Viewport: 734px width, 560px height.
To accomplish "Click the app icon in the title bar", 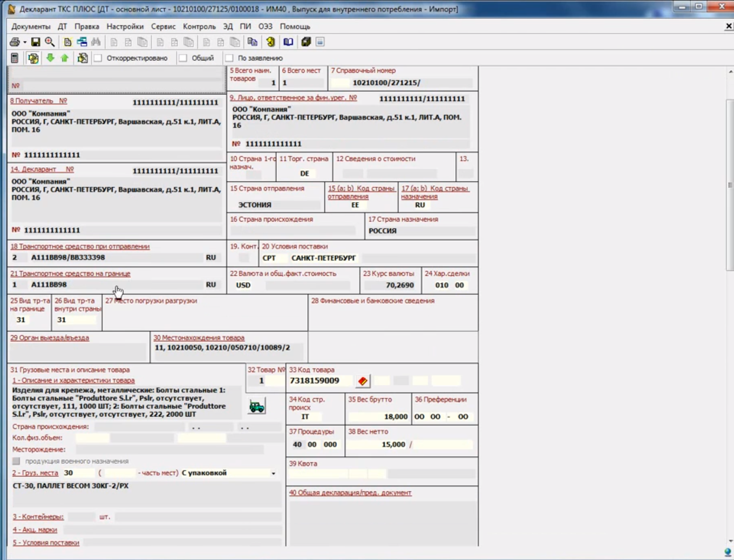I will click(x=11, y=9).
